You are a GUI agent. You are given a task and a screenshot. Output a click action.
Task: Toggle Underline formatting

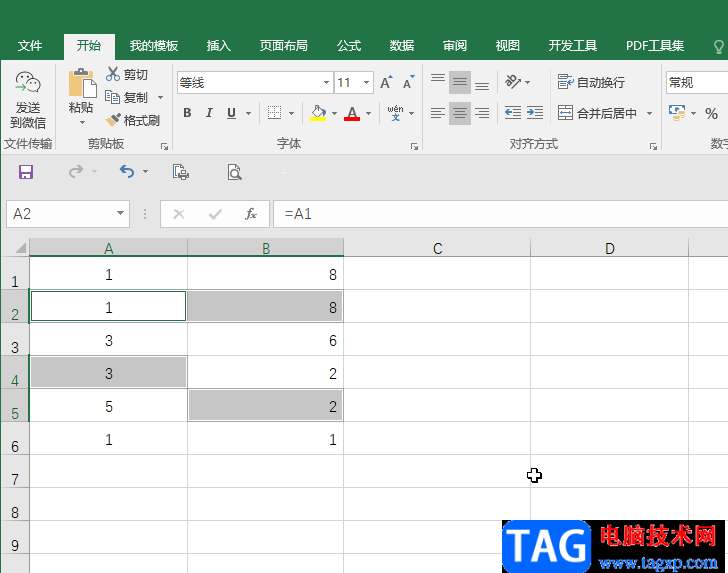tap(231, 113)
